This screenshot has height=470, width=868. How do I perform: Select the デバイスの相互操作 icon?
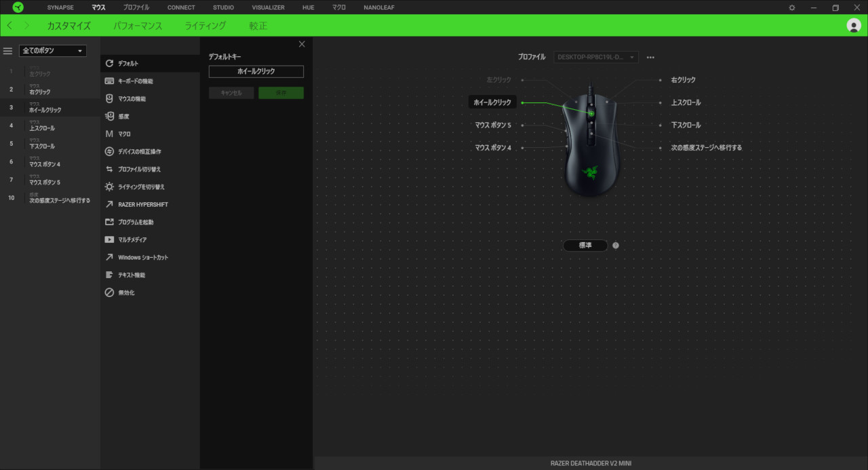point(109,151)
